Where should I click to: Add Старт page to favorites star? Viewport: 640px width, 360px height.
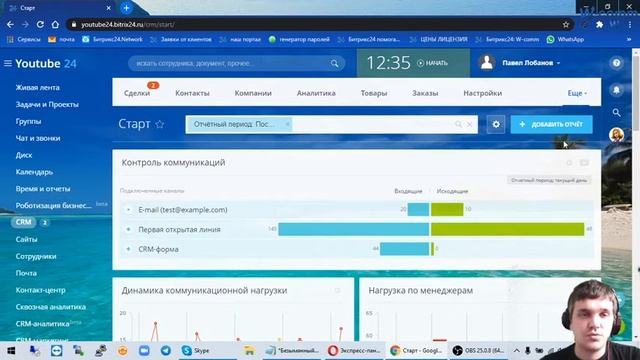click(x=160, y=124)
